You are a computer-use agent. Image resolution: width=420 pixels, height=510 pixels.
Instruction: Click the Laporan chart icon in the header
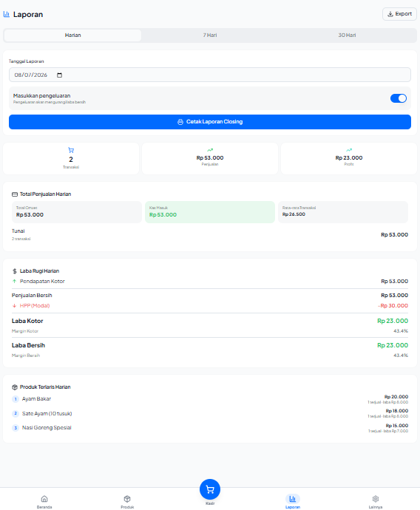(7, 14)
